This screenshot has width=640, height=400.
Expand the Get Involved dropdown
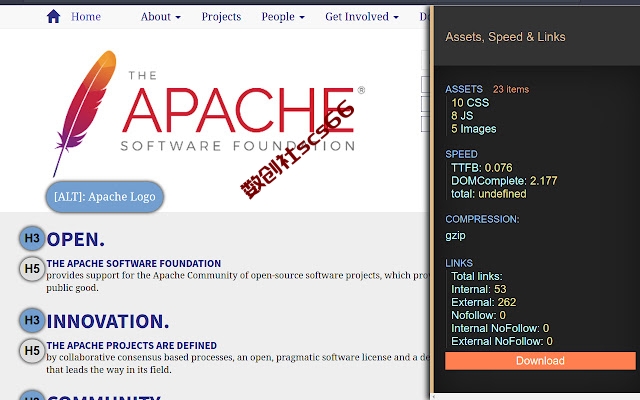(x=362, y=17)
